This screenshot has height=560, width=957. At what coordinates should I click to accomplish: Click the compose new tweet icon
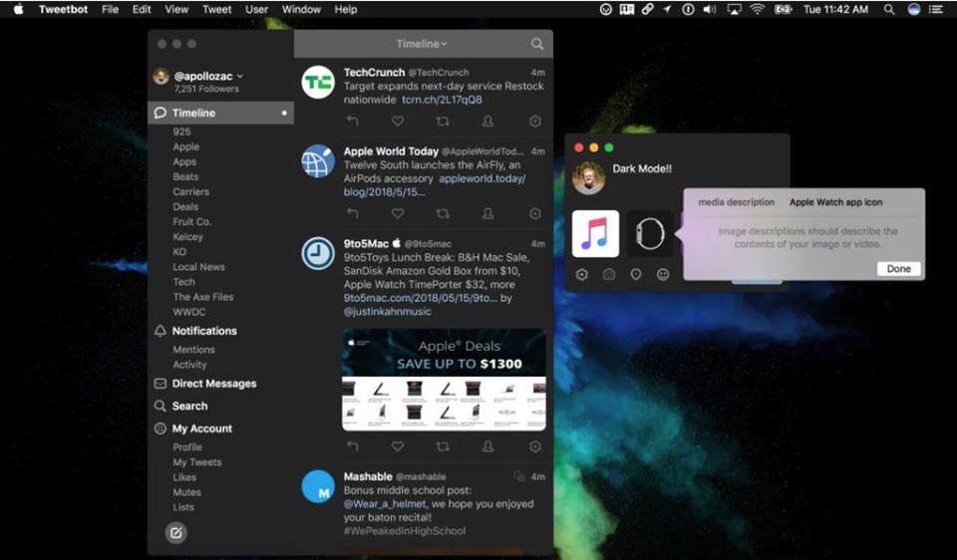click(175, 533)
